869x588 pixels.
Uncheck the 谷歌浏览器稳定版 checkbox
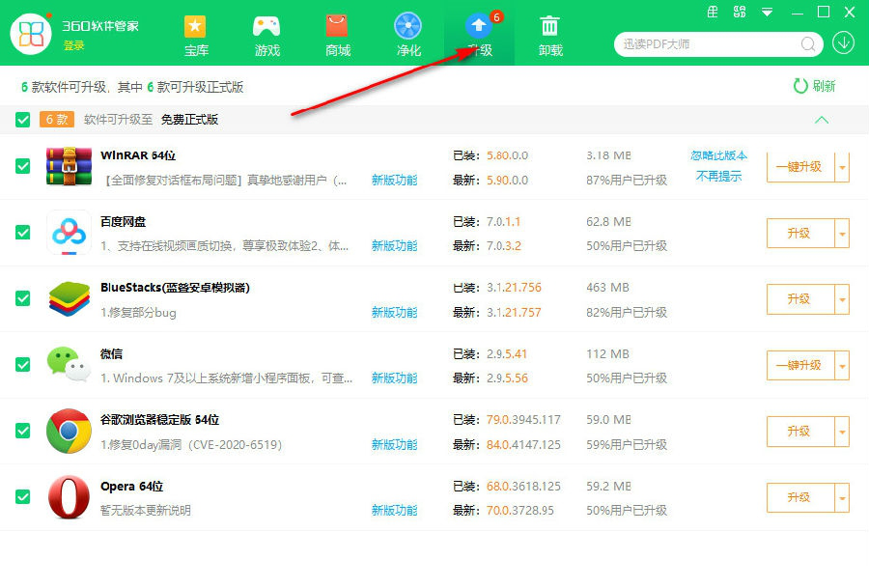23,431
